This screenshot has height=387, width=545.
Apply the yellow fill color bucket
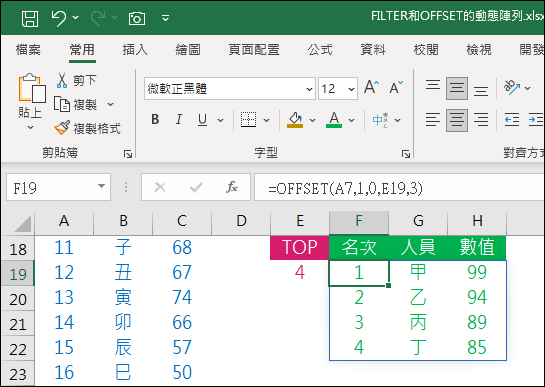(295, 120)
